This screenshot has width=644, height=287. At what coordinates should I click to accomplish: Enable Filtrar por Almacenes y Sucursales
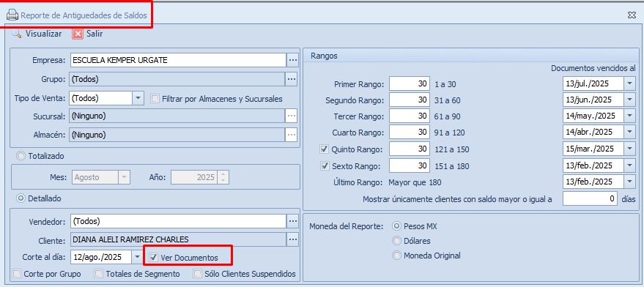[x=155, y=99]
